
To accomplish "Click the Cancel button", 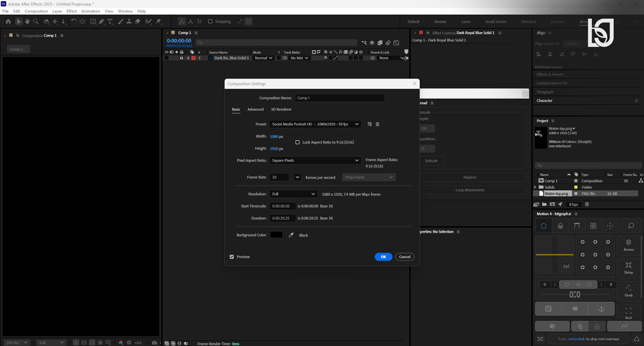I will pyautogui.click(x=404, y=257).
